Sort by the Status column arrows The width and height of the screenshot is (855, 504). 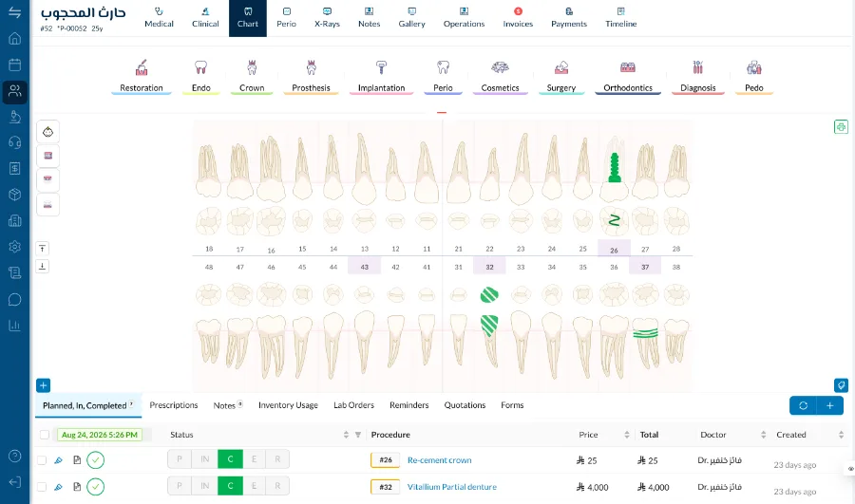pyautogui.click(x=346, y=435)
